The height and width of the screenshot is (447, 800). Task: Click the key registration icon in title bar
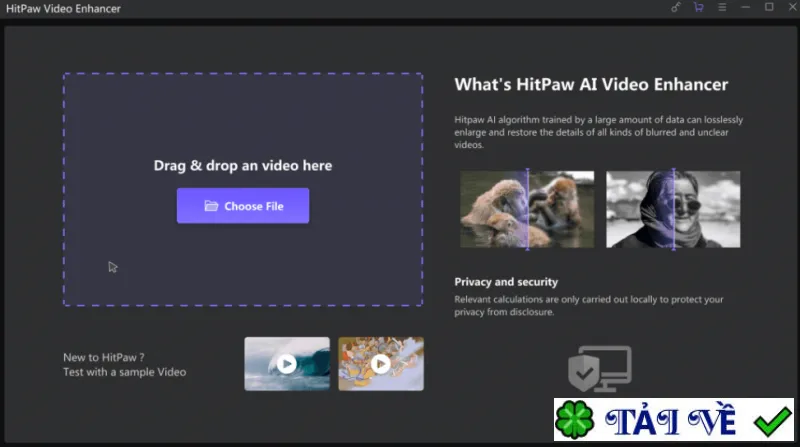coord(676,7)
